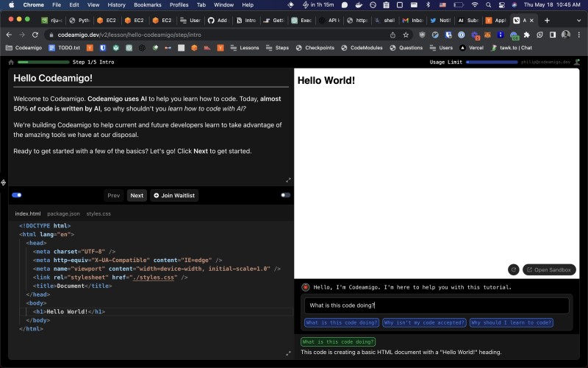Click the blue Usage Limit bar
Image resolution: width=588 pixels, height=368 pixels.
tap(492, 63)
